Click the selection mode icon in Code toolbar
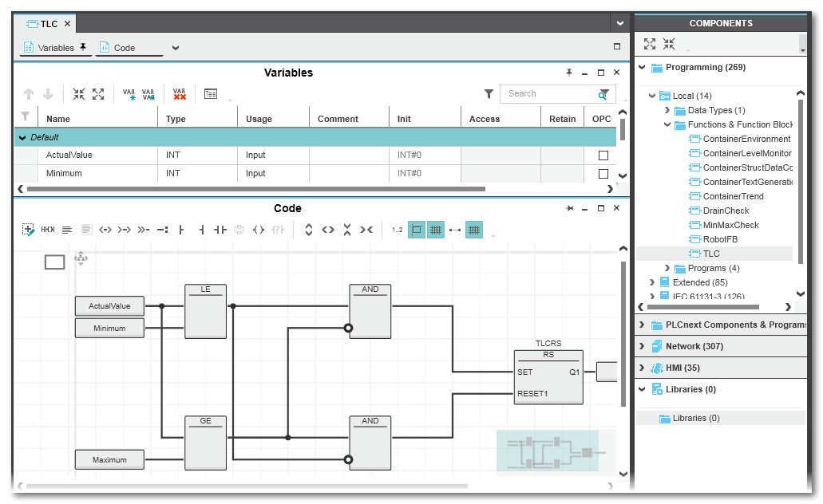The width and height of the screenshot is (823, 504). click(x=29, y=230)
